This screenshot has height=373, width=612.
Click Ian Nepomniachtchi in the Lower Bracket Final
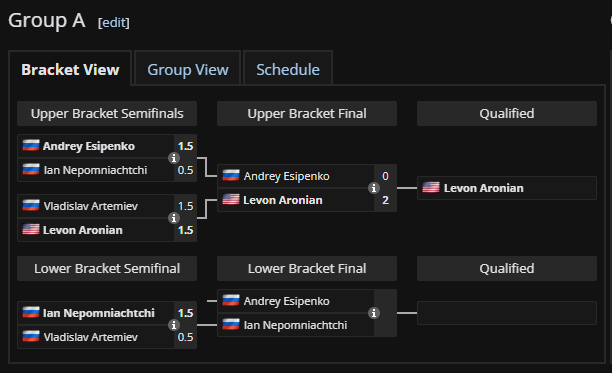point(295,325)
